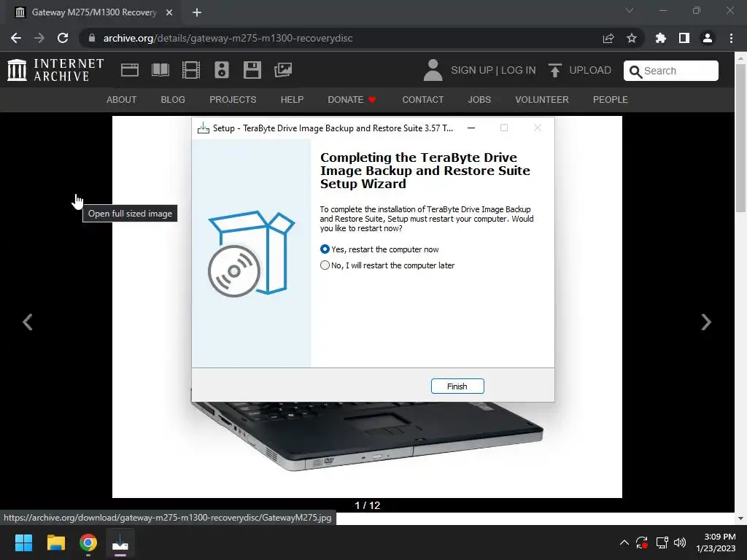This screenshot has width=747, height=560.
Task: Click Finish in the setup wizard
Action: pyautogui.click(x=457, y=386)
